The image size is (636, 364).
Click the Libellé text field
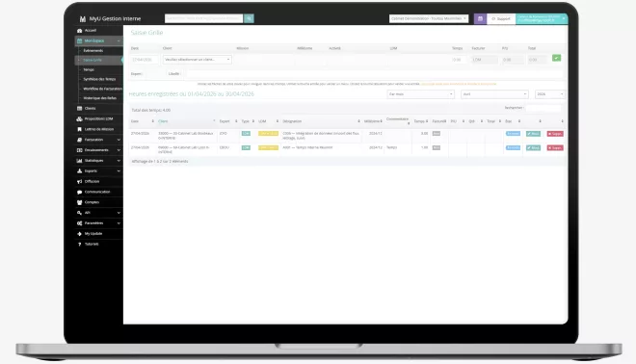click(x=375, y=74)
